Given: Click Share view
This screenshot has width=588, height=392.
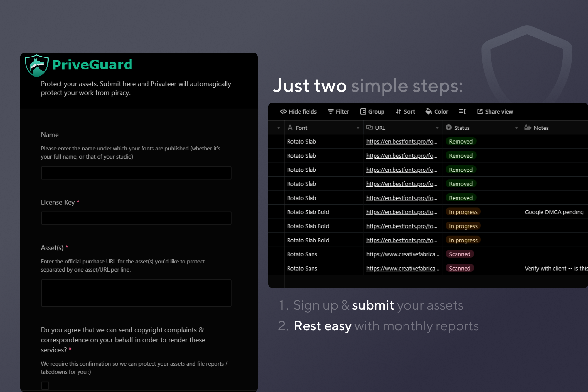Looking at the screenshot, I should (x=495, y=112).
